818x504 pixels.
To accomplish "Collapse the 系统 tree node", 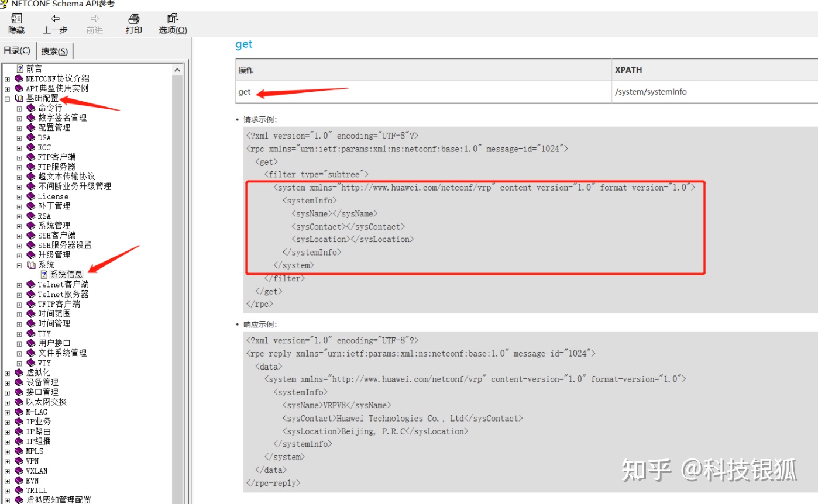I will point(19,265).
